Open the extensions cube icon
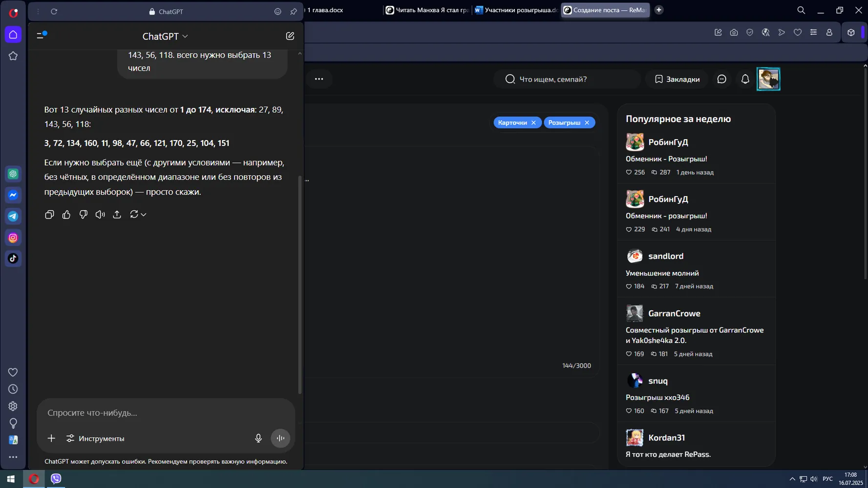 pyautogui.click(x=851, y=33)
